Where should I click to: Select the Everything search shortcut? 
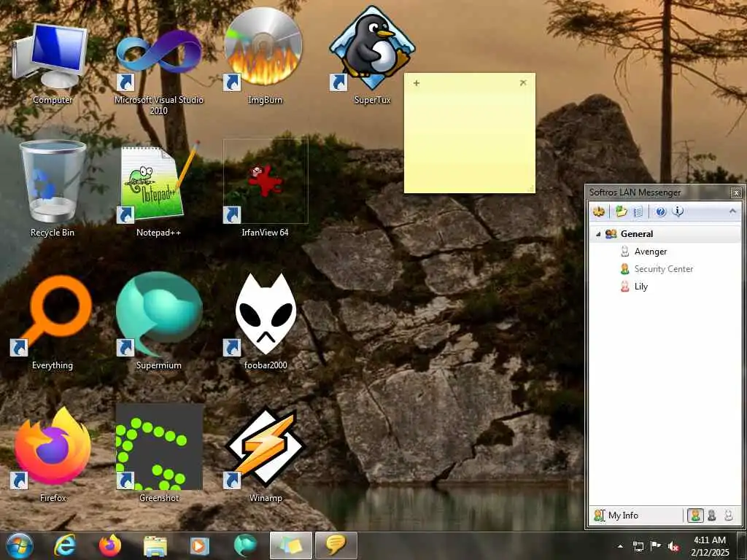52,321
